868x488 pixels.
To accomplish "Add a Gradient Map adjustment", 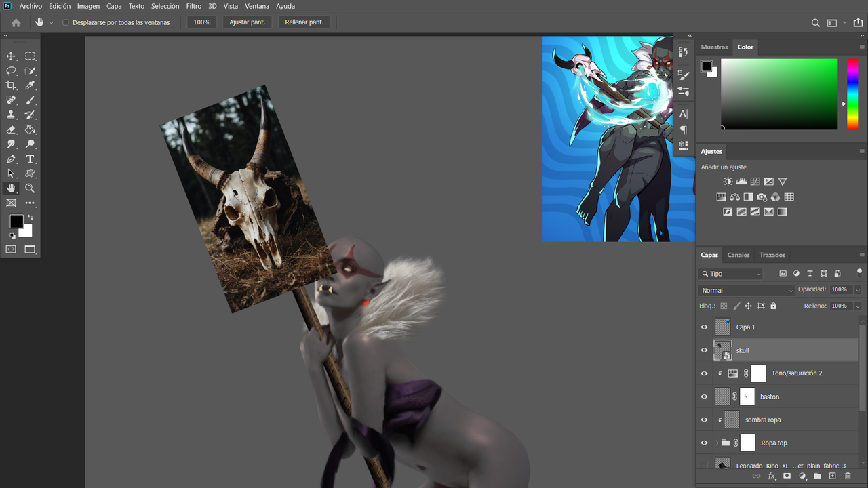I will coord(782,212).
